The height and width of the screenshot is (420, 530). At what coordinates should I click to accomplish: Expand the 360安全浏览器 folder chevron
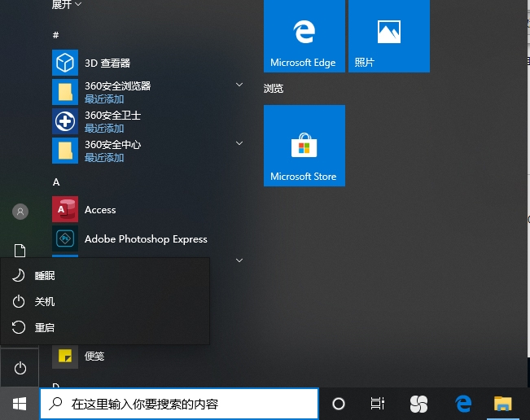(239, 85)
